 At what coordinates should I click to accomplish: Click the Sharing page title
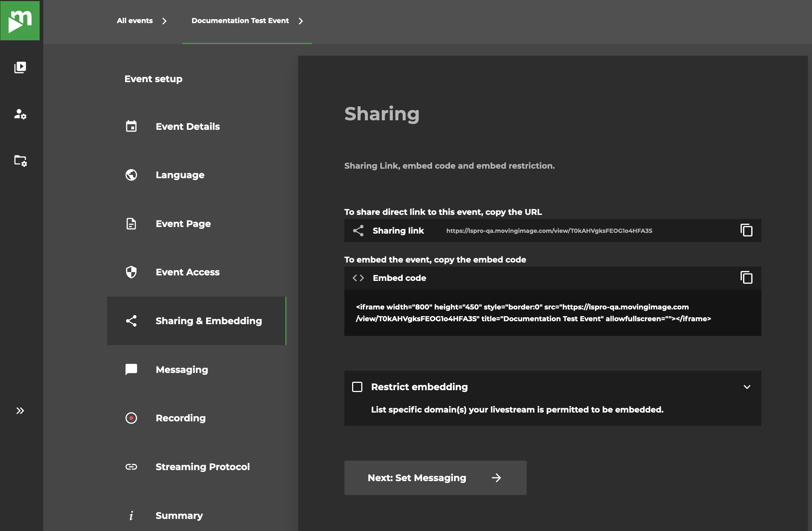coord(382,114)
